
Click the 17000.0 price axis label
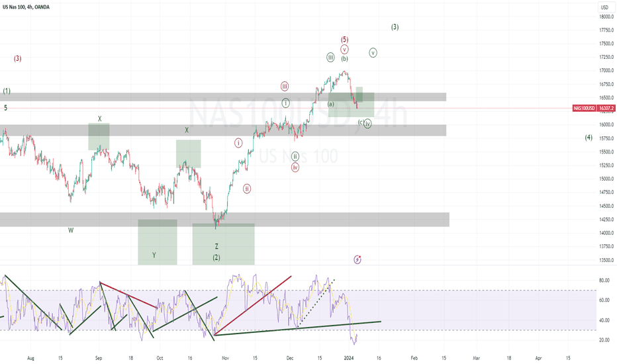point(606,70)
